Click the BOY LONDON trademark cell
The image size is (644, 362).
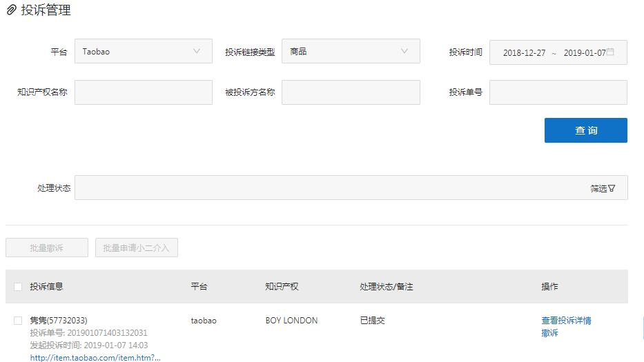coord(291,321)
